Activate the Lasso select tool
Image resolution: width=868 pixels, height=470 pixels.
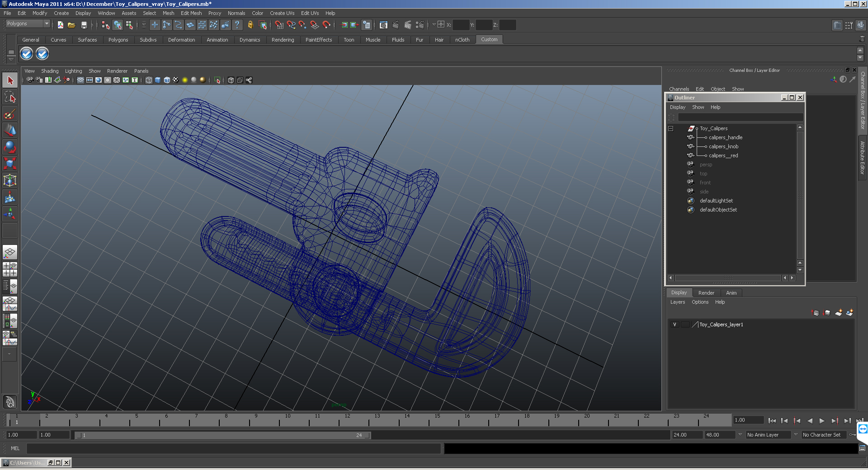(x=10, y=97)
